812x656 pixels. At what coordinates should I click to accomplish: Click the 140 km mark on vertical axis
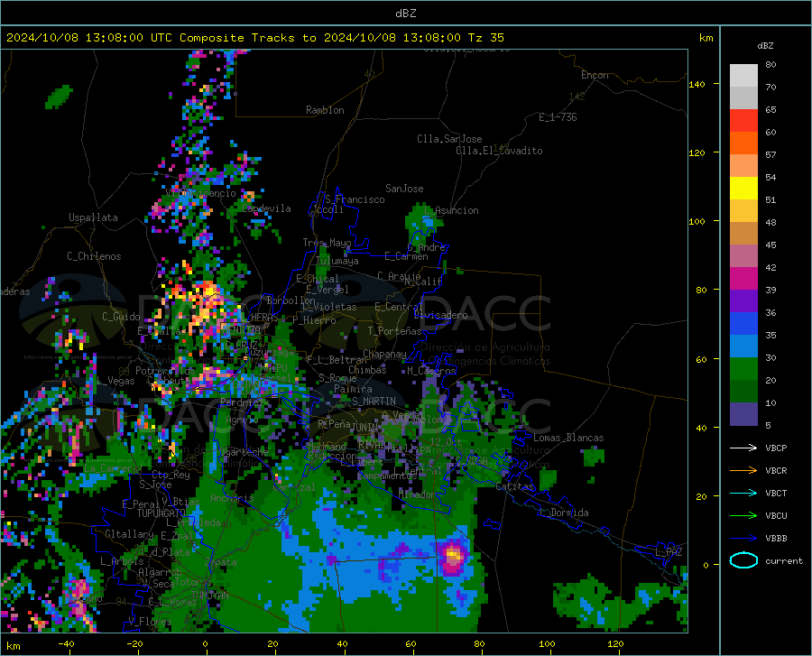click(x=697, y=84)
